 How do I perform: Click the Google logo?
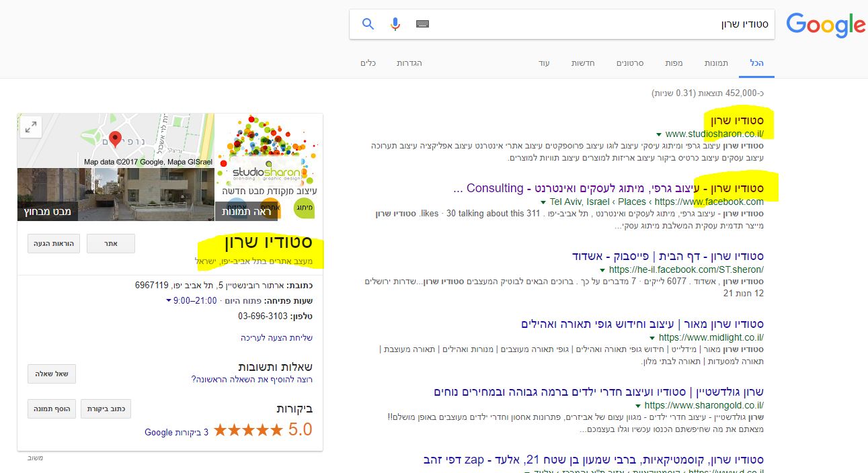(x=826, y=25)
